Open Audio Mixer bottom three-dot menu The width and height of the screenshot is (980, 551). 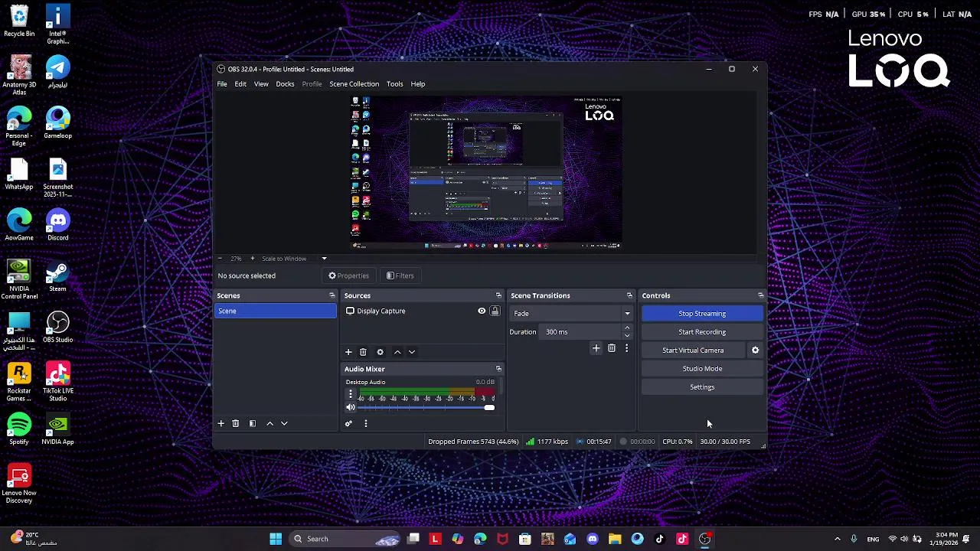pos(365,424)
